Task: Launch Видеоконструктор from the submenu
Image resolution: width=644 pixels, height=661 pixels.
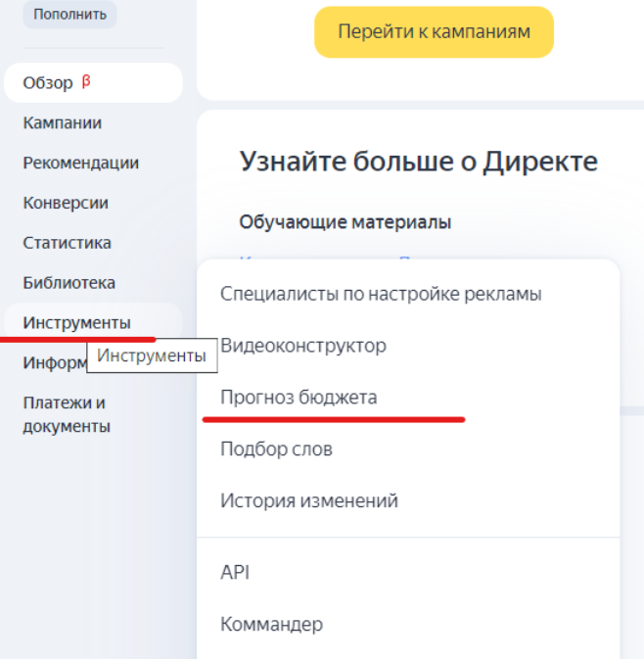Action: tap(303, 346)
